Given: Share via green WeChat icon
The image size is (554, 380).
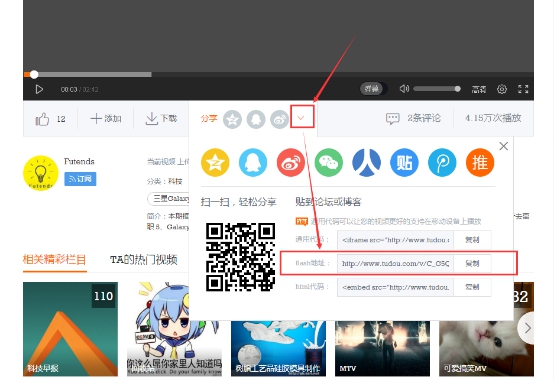Looking at the screenshot, I should click(x=329, y=163).
